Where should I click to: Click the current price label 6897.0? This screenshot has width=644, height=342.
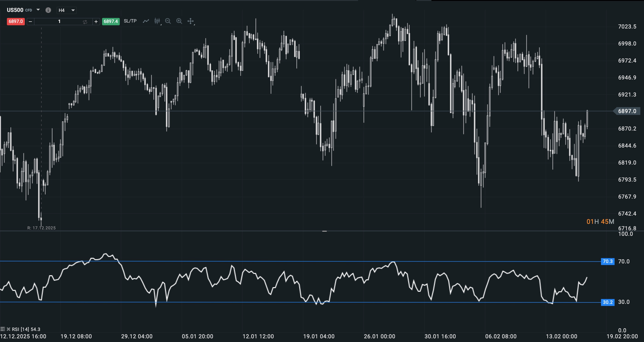coord(627,111)
